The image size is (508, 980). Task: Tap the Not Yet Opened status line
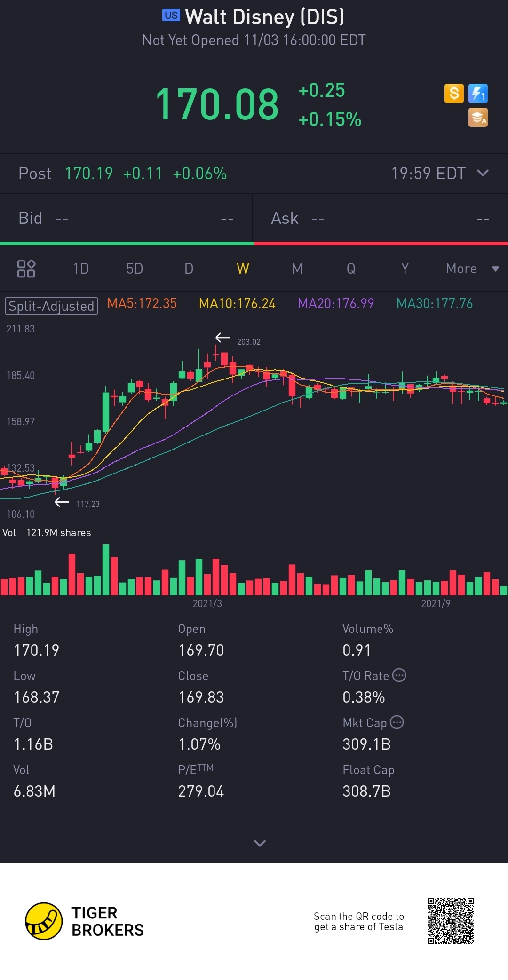254,40
